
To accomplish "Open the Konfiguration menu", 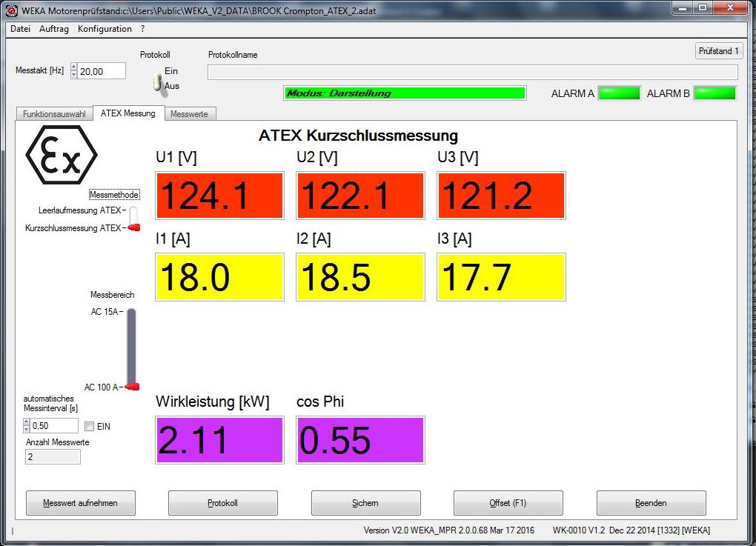I will pyautogui.click(x=104, y=29).
